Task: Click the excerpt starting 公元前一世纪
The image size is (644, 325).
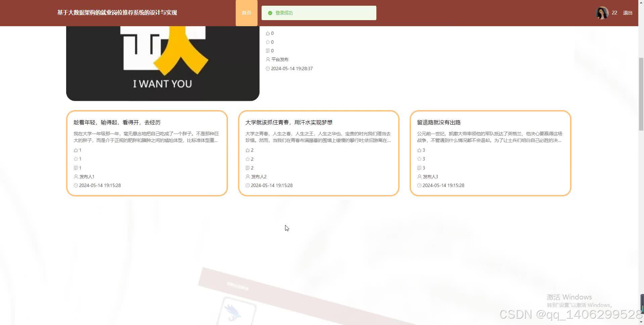Action: tap(490, 137)
